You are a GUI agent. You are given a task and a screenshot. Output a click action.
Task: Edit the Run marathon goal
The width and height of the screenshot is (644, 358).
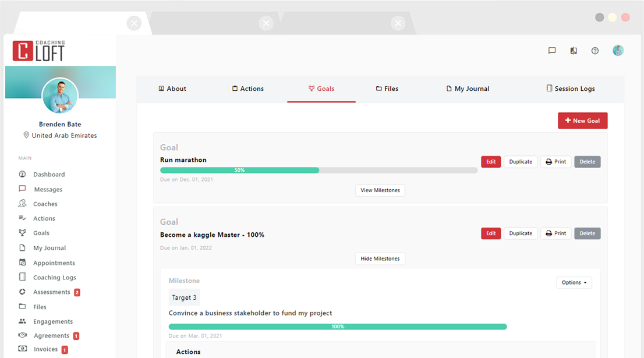pyautogui.click(x=491, y=162)
